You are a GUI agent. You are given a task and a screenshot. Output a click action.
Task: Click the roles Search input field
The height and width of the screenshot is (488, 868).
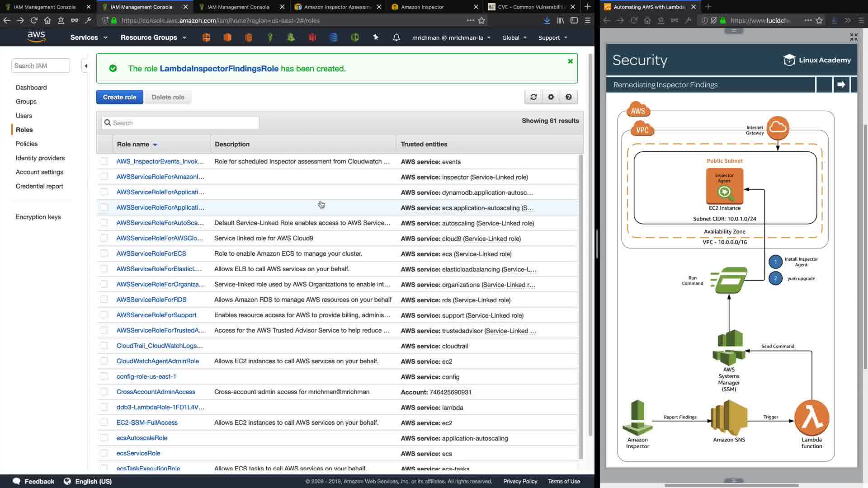(x=181, y=123)
